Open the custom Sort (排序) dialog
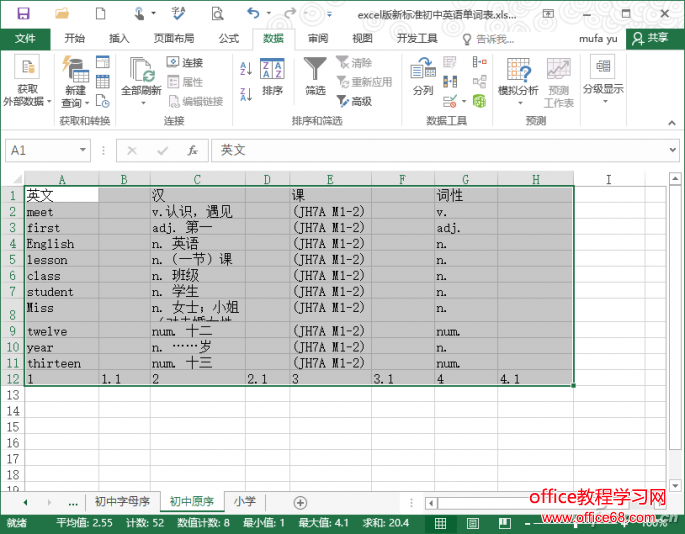The width and height of the screenshot is (685, 534). pyautogui.click(x=272, y=77)
